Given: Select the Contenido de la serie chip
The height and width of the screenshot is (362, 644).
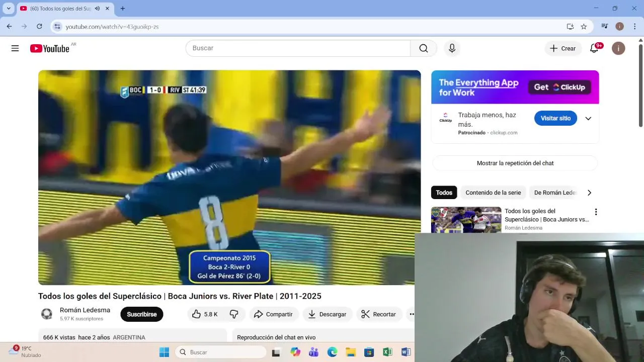Looking at the screenshot, I should pos(493,193).
